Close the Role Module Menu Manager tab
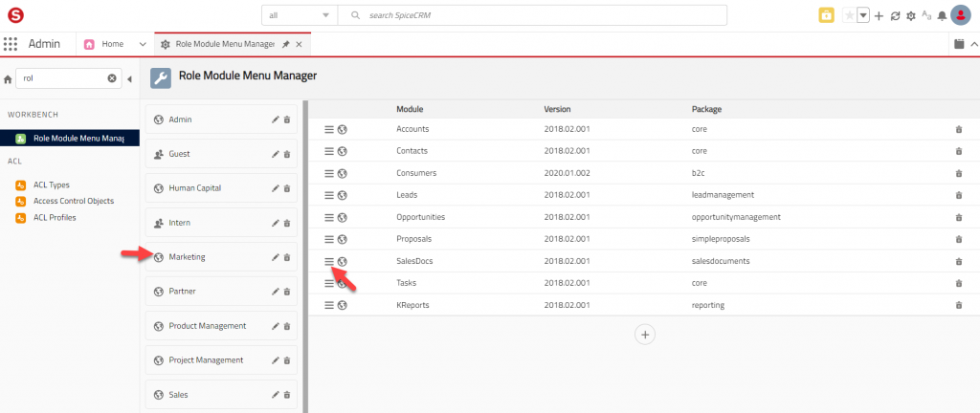Screen dimensions: 980x413 click(x=299, y=44)
